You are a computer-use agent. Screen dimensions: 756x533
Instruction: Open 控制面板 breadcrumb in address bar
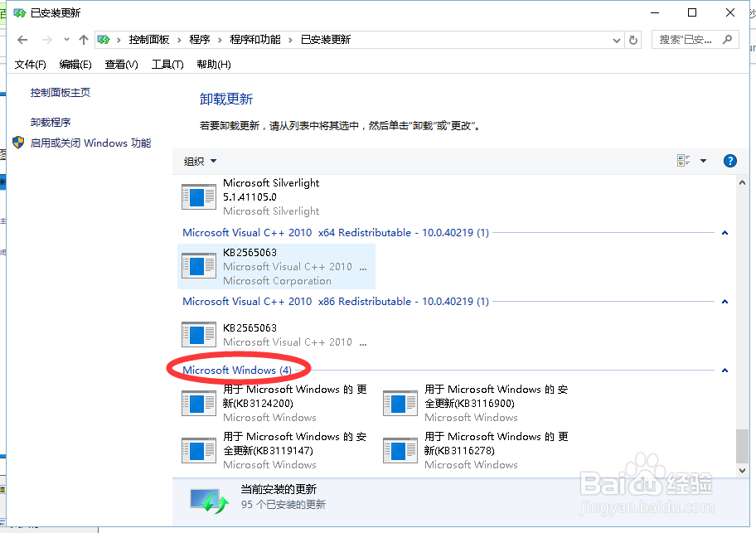tap(149, 40)
